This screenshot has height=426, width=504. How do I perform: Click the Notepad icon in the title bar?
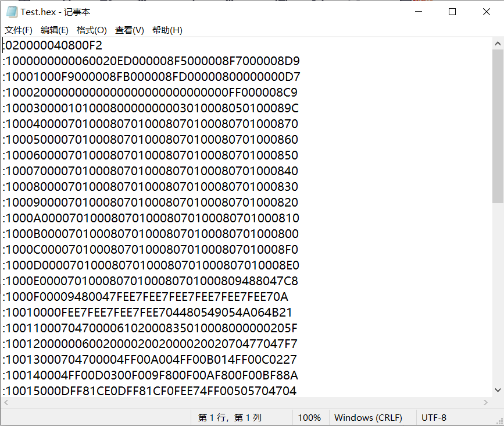(x=12, y=12)
